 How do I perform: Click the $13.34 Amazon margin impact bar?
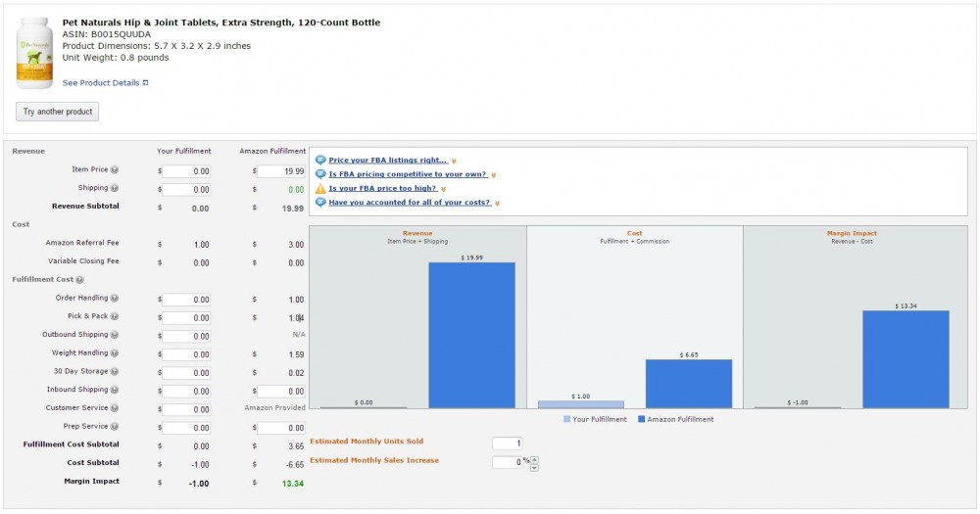pyautogui.click(x=906, y=359)
